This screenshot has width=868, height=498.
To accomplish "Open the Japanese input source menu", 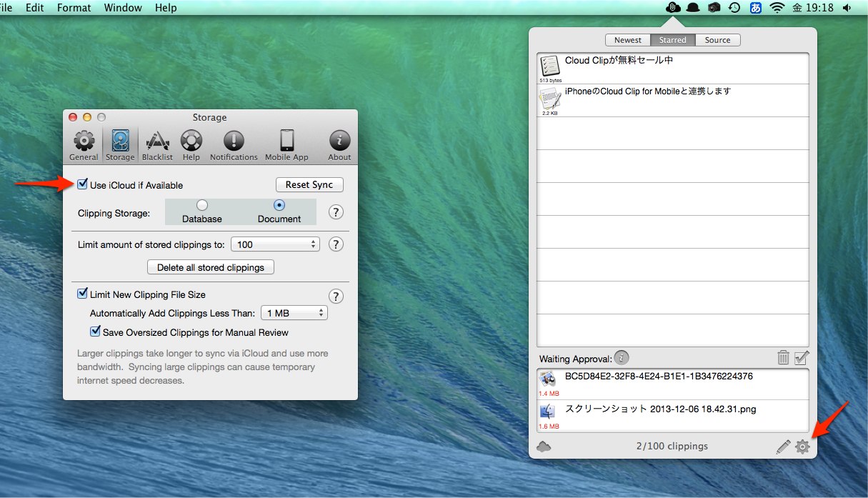I will (756, 8).
